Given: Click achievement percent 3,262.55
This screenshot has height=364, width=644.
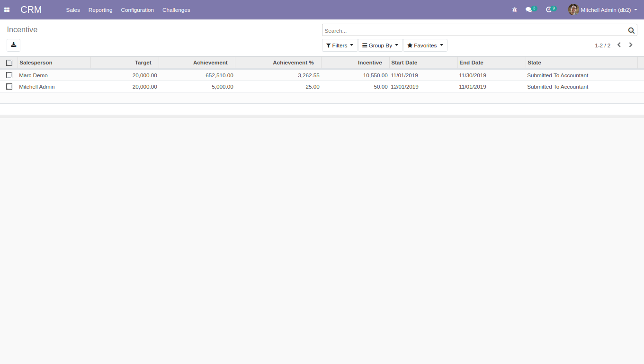Looking at the screenshot, I should (x=309, y=75).
